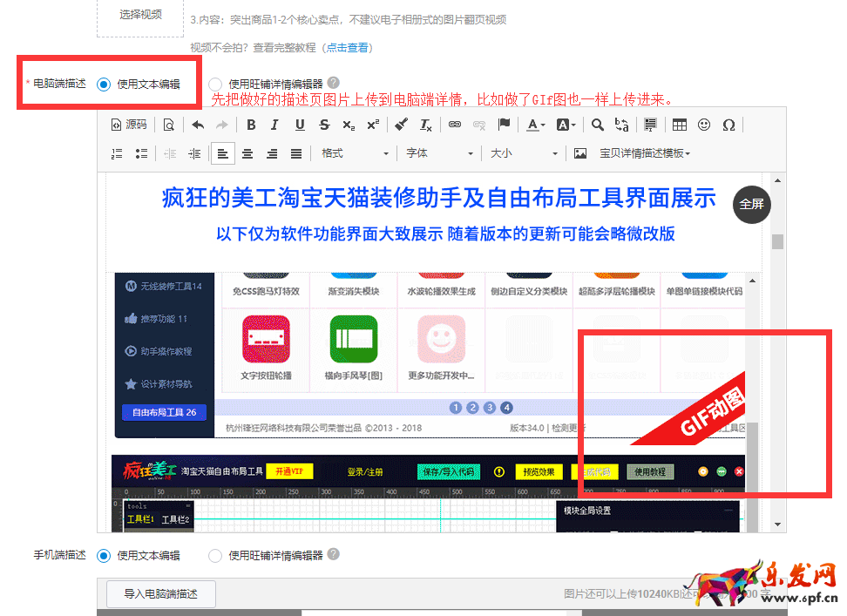The image size is (847, 616).
Task: Expand the 字体 font dropdown
Action: tap(439, 153)
